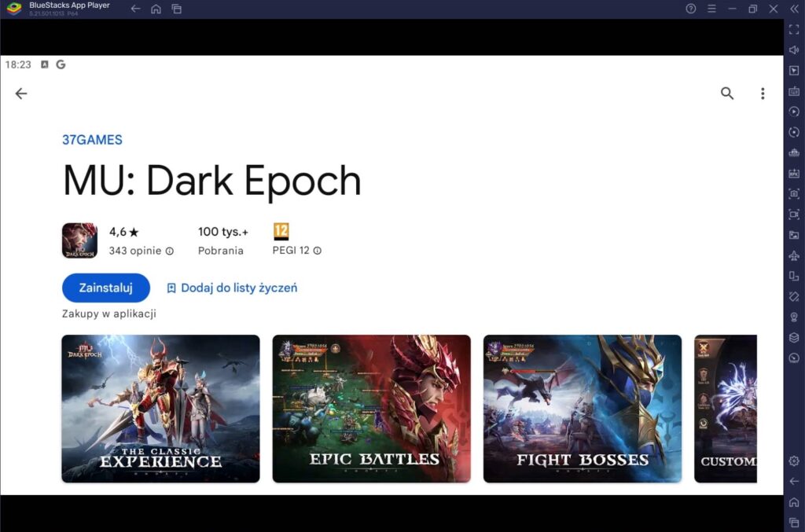Add MU: Dark Epoch to wishlist

click(x=232, y=288)
